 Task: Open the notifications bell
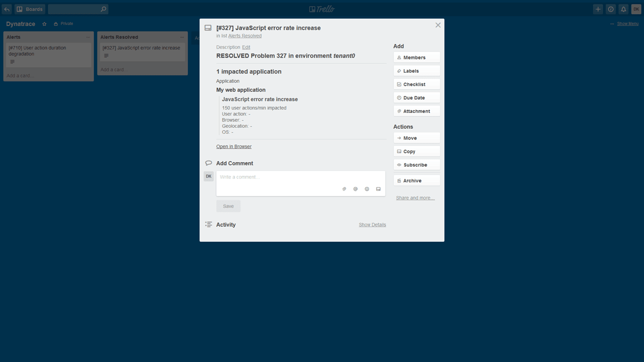pyautogui.click(x=623, y=9)
